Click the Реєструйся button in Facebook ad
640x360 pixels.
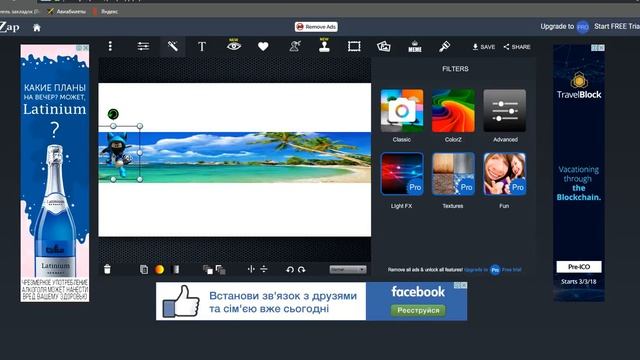(x=418, y=310)
